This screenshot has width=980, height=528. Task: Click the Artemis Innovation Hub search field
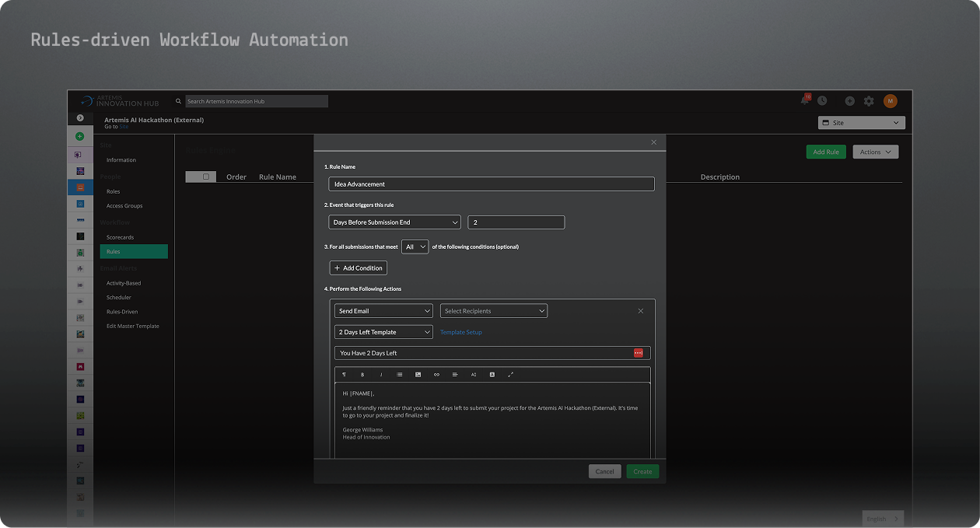pyautogui.click(x=257, y=100)
